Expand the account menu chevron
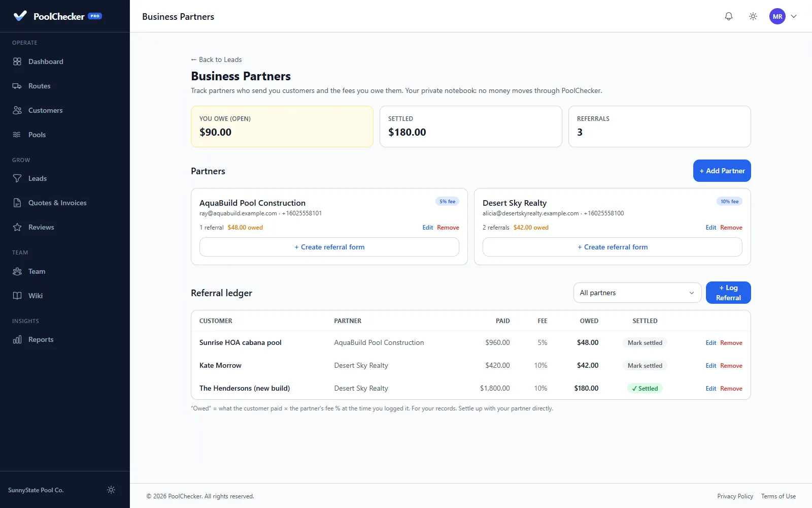 [794, 16]
